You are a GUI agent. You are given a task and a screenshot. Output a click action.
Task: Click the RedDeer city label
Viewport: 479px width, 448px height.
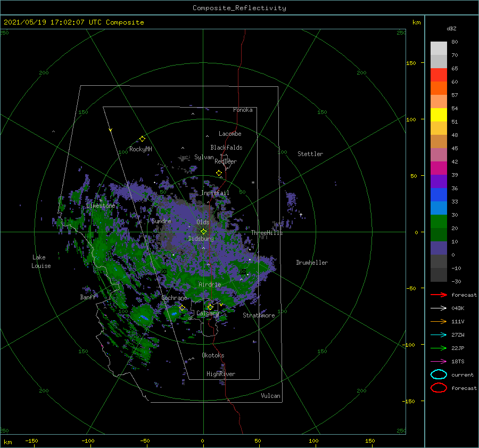226,161
